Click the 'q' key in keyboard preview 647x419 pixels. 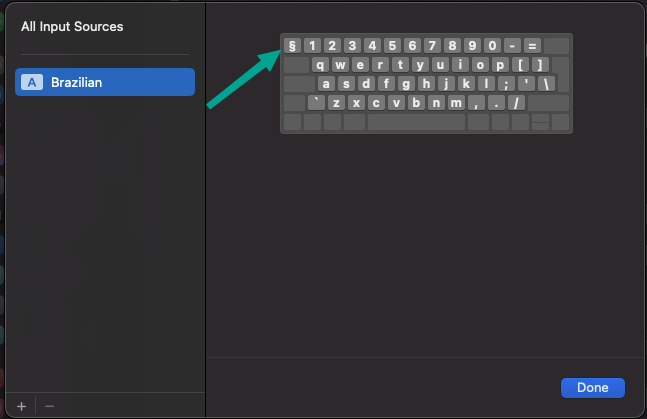tap(322, 64)
